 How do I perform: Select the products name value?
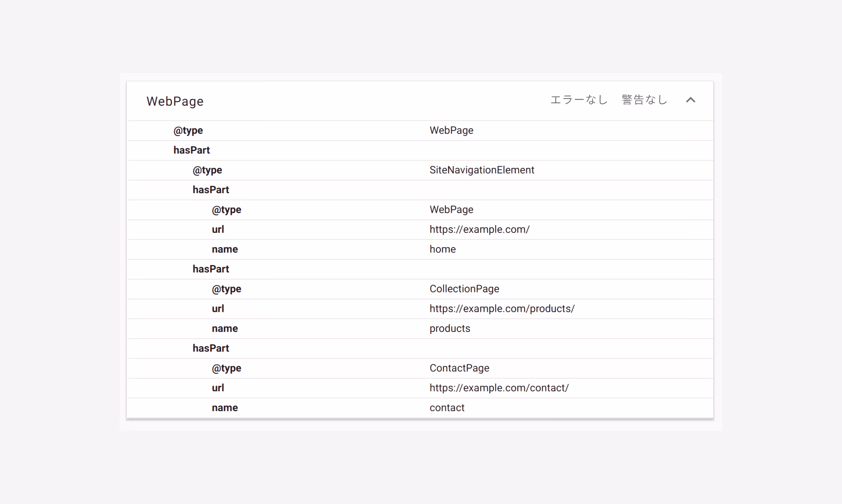450,328
